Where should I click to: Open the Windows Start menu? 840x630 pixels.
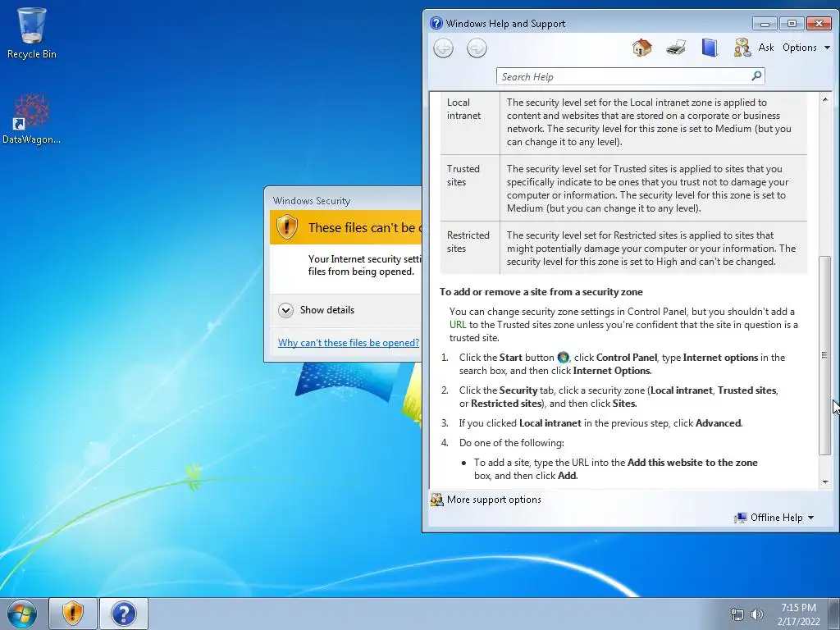21,614
